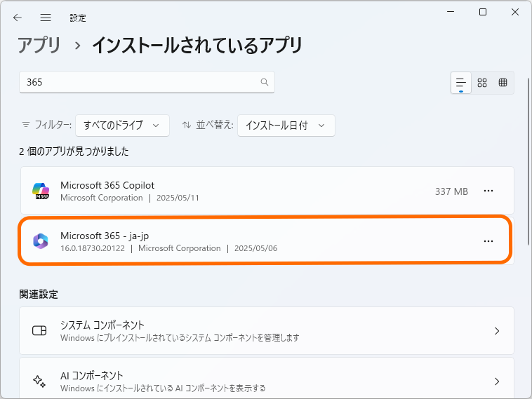Screen dimensions: 532x399
Task: Maximize the 設定 window
Action: coord(482,12)
